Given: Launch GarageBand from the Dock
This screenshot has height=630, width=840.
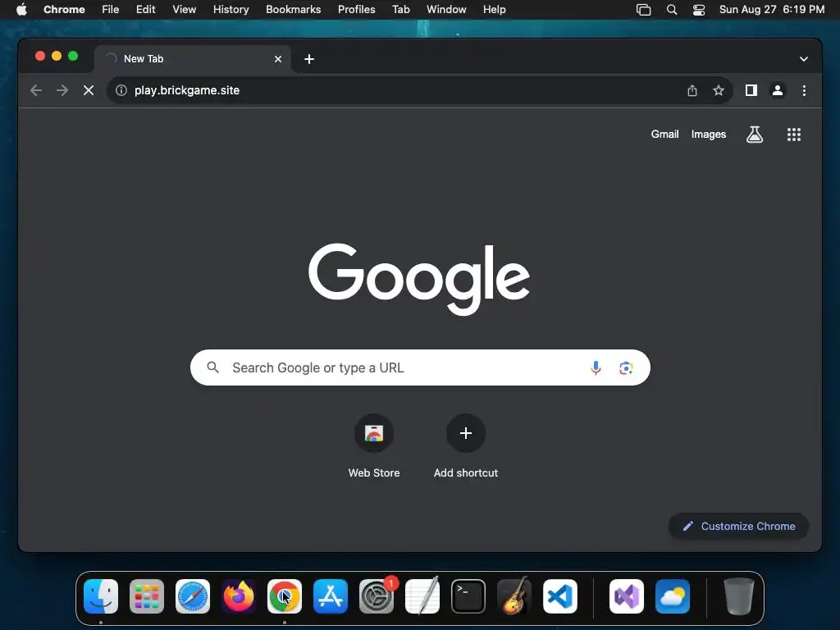Looking at the screenshot, I should (514, 596).
